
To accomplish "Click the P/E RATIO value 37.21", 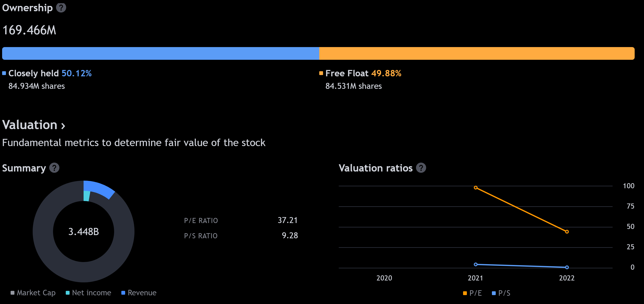I will point(287,220).
